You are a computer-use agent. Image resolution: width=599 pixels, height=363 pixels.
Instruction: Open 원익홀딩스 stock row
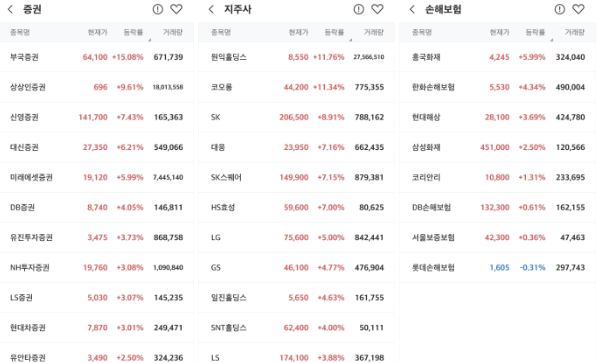coord(296,57)
